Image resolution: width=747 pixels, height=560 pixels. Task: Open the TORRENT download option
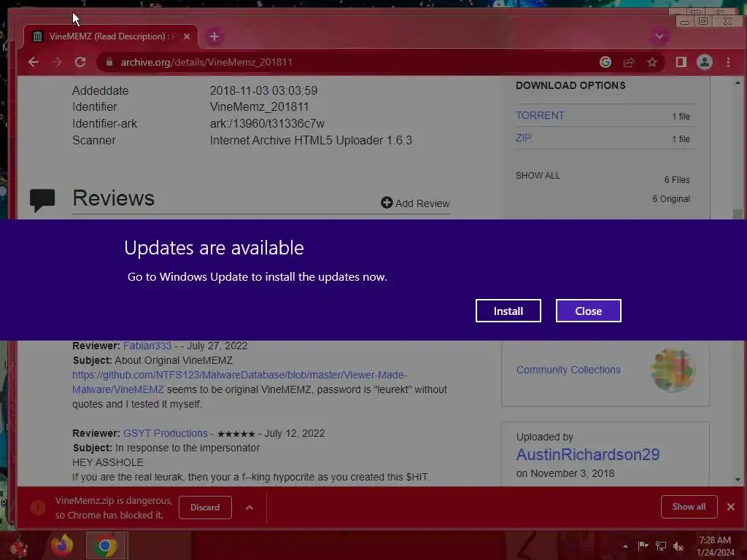pos(540,116)
